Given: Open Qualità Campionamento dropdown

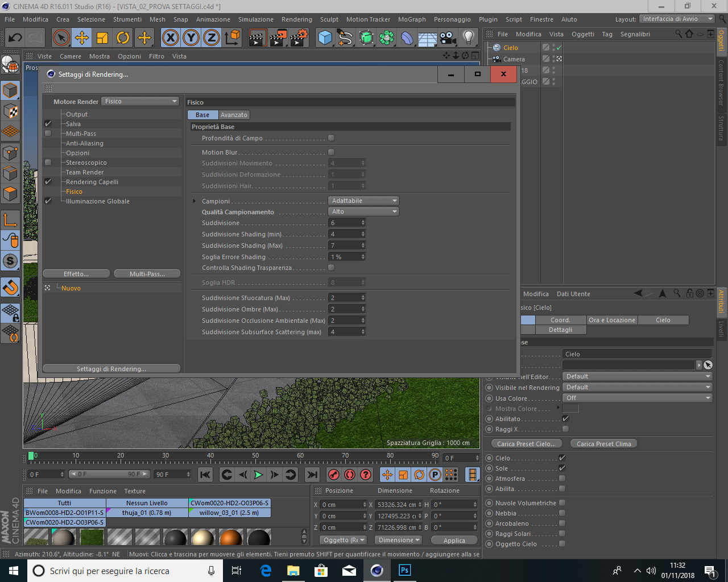Looking at the screenshot, I should 363,211.
